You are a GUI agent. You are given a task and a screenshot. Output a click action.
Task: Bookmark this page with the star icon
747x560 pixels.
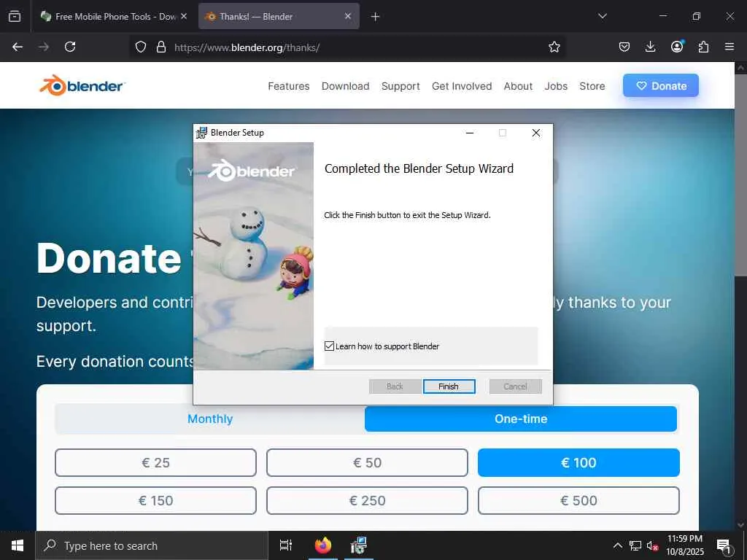554,47
